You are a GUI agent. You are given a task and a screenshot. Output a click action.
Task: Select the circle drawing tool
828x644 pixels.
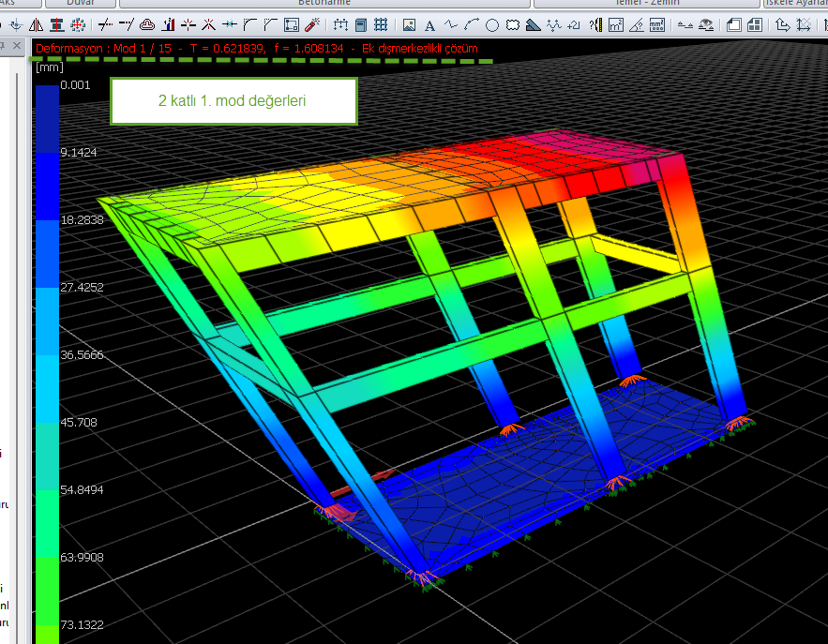(x=492, y=24)
